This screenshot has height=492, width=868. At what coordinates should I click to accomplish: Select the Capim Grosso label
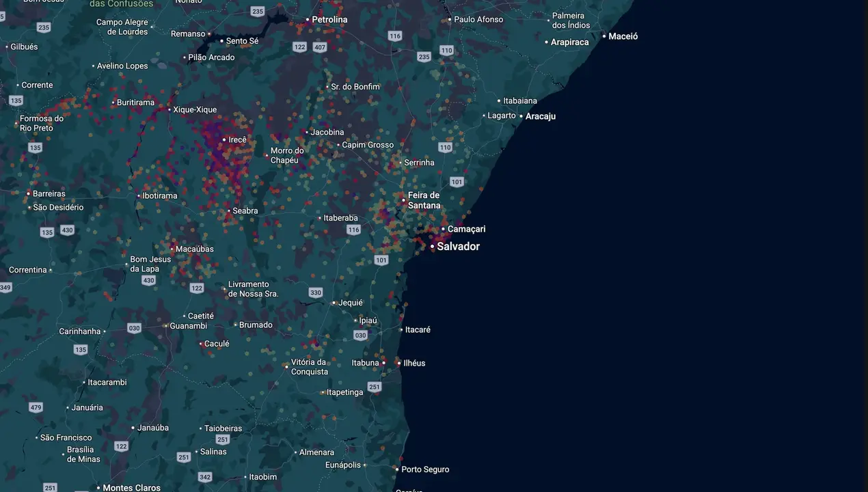tap(368, 145)
